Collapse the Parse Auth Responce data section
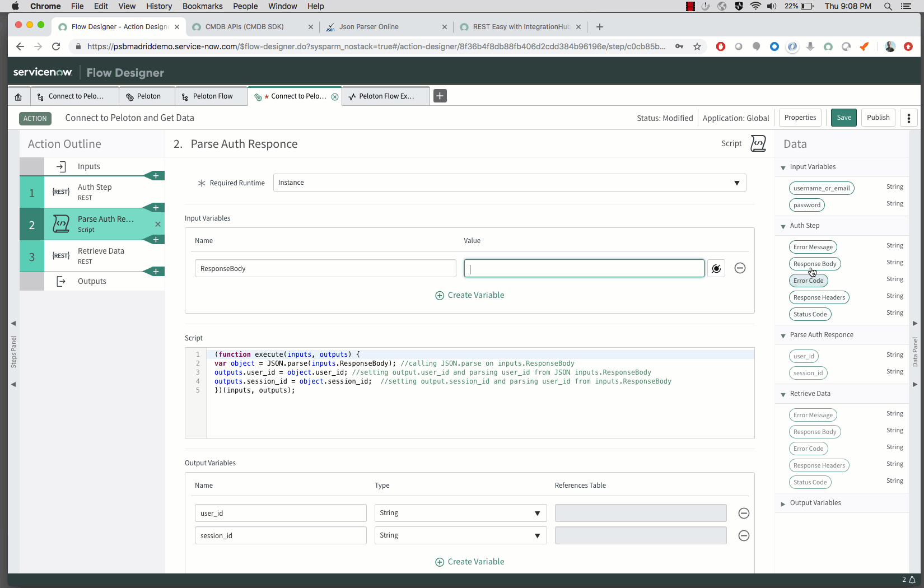Viewport: 924px width, 588px height. tap(783, 335)
